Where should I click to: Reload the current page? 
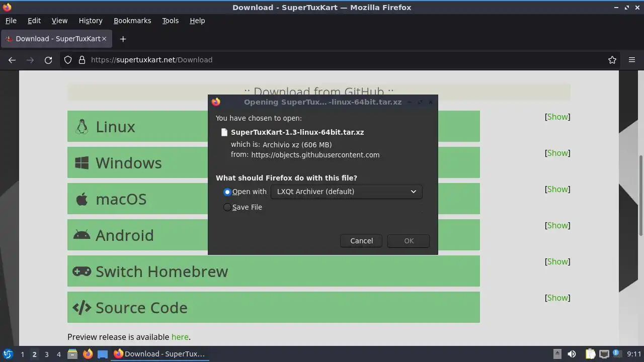pyautogui.click(x=48, y=60)
